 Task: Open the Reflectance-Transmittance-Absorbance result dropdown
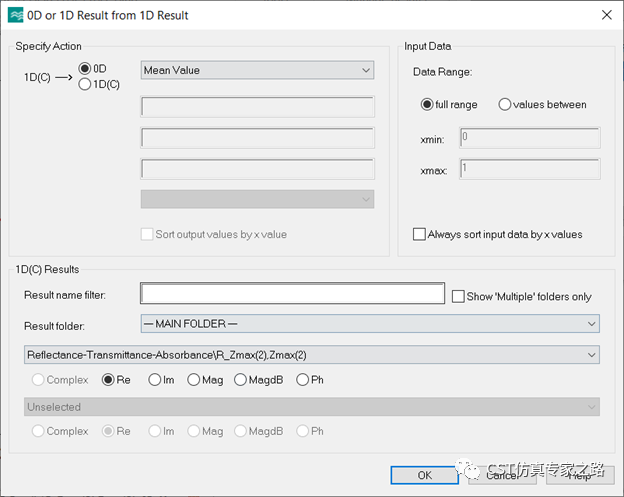tap(312, 355)
